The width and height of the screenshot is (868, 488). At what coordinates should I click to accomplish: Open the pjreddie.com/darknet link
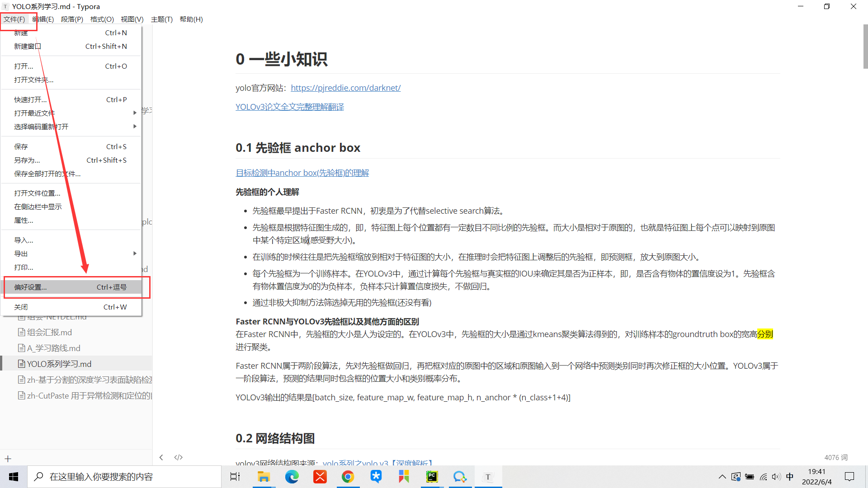345,88
